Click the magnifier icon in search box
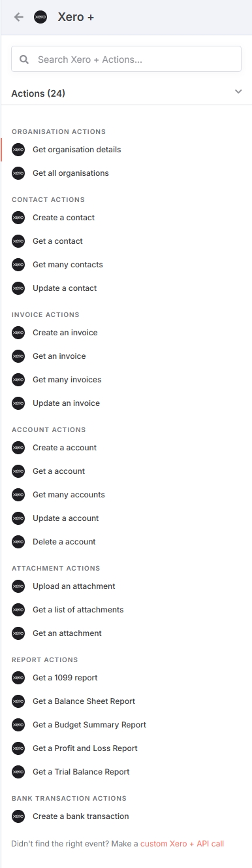The width and height of the screenshot is (252, 868). pyautogui.click(x=24, y=59)
